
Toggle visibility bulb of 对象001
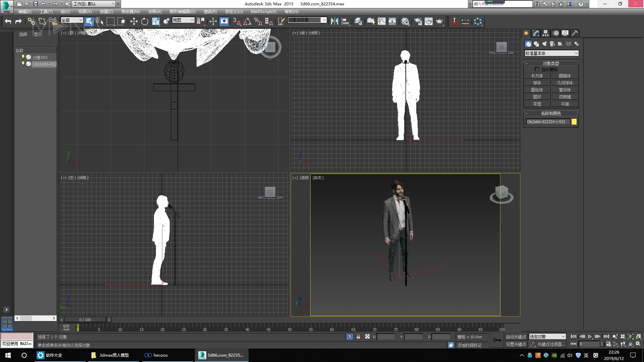click(x=23, y=57)
